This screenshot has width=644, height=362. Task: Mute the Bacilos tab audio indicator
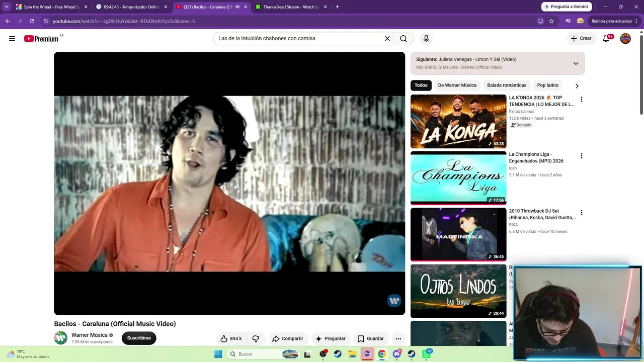[237, 7]
